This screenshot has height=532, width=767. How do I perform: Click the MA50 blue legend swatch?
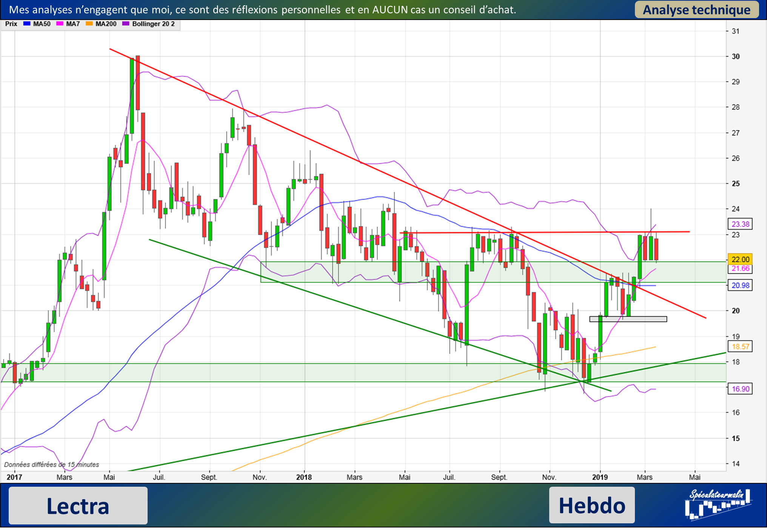coord(27,24)
